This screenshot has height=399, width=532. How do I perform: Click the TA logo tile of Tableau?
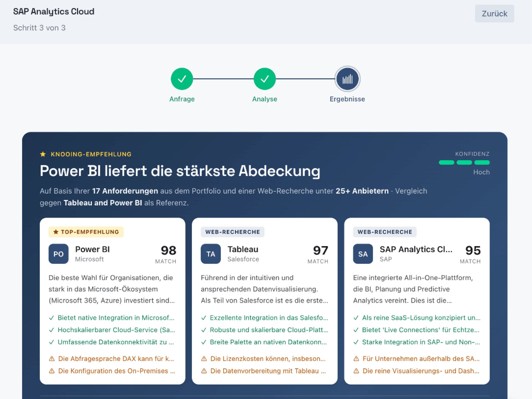tap(211, 254)
